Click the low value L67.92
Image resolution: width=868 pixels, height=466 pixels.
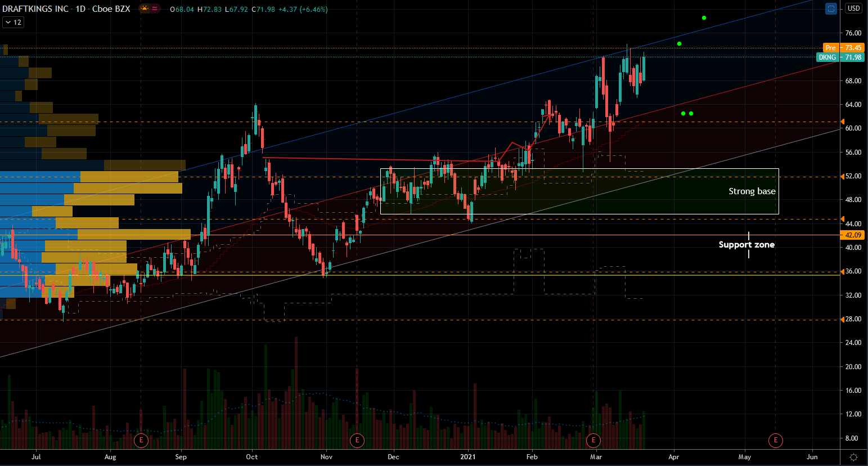tap(236, 9)
